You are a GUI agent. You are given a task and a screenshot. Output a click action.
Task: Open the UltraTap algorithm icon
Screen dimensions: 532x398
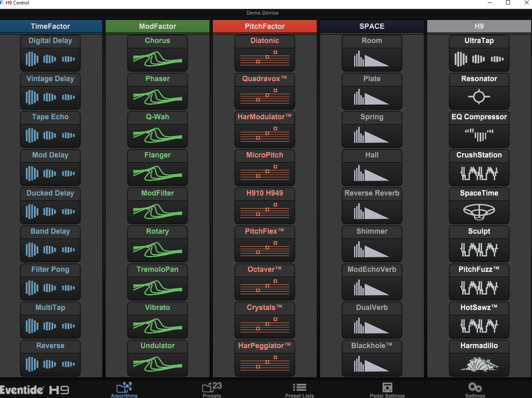pos(479,59)
